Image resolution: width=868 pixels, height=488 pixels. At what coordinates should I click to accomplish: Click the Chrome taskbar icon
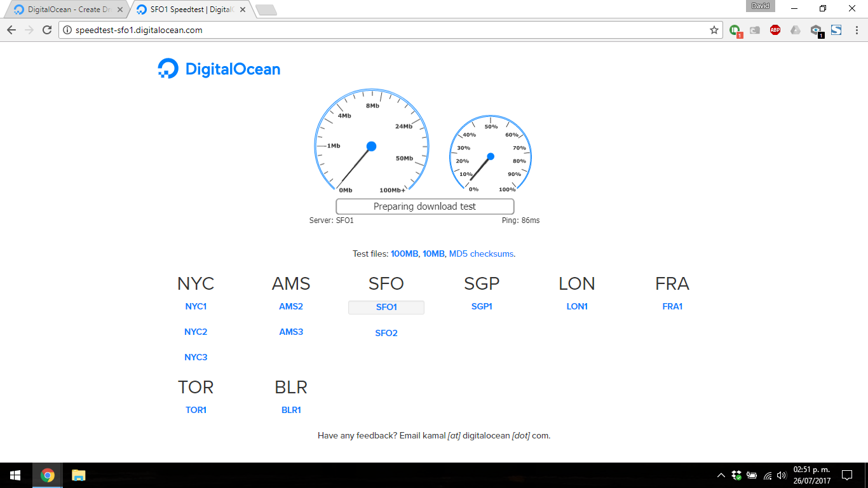pyautogui.click(x=47, y=475)
